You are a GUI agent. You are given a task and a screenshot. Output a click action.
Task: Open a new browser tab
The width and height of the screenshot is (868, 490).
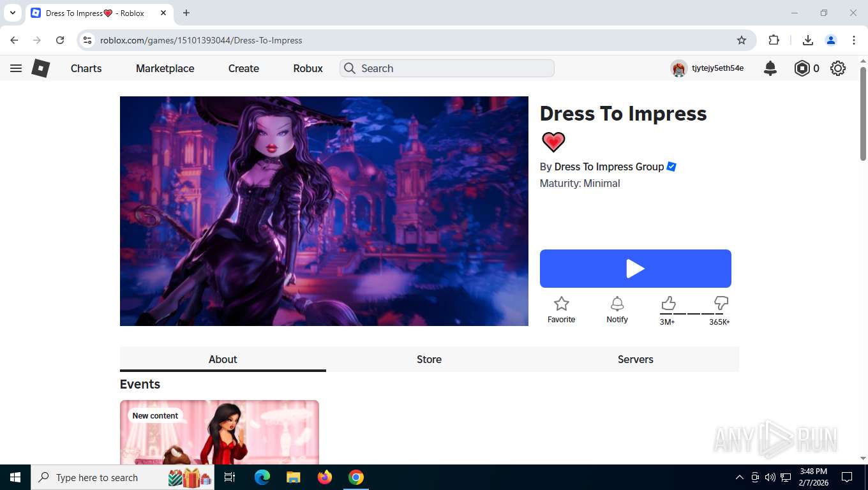coord(186,13)
